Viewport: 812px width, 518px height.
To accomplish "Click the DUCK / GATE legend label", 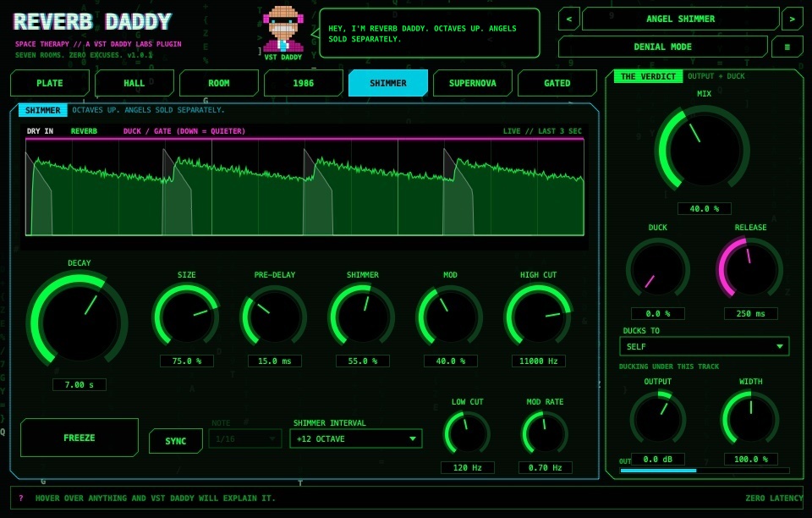I will [184, 131].
